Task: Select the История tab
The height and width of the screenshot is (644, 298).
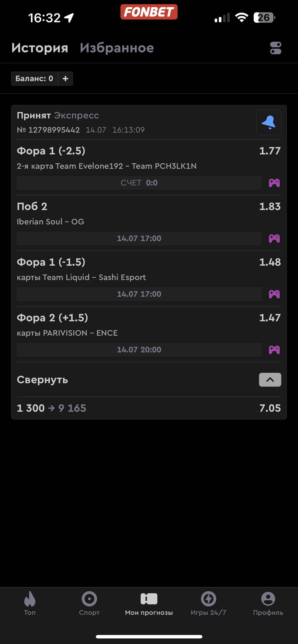Action: click(x=40, y=48)
